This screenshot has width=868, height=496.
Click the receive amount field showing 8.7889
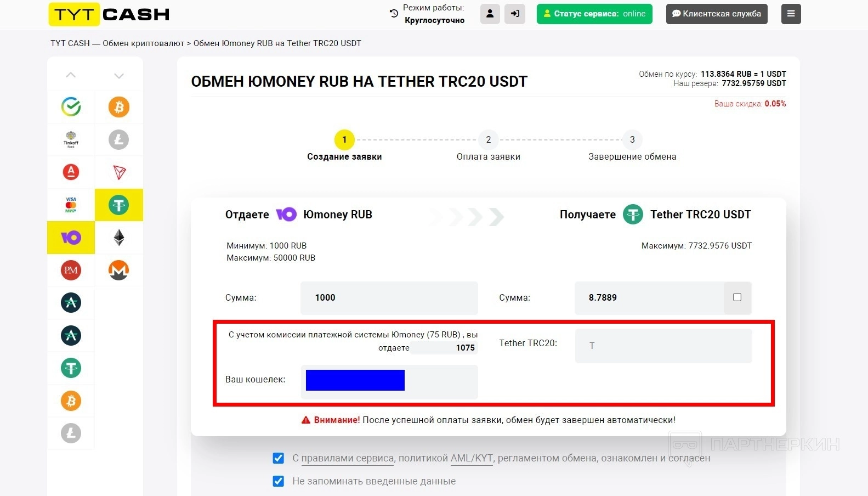click(649, 298)
